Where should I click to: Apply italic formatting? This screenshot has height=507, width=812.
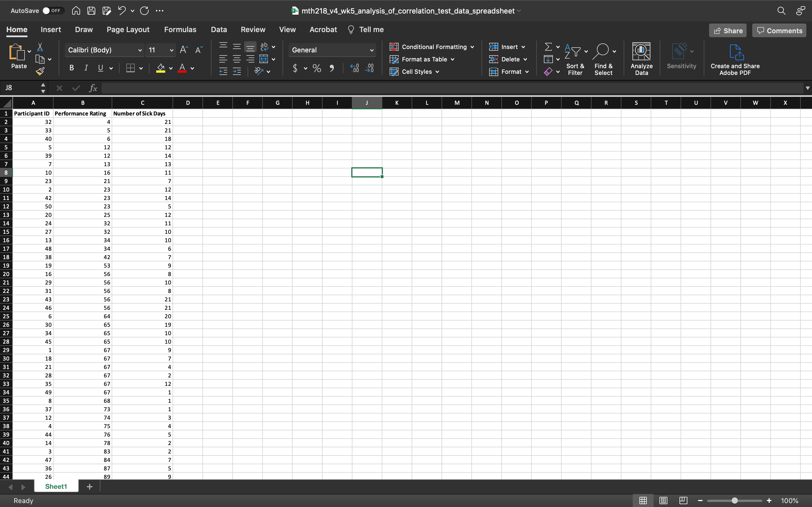tap(86, 68)
